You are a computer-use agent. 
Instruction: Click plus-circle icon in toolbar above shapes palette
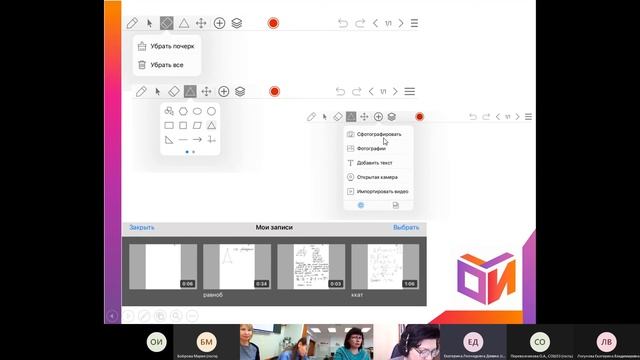point(224,91)
